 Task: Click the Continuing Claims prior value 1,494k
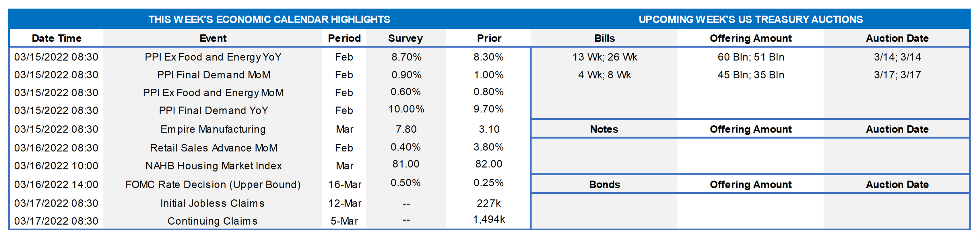(489, 219)
